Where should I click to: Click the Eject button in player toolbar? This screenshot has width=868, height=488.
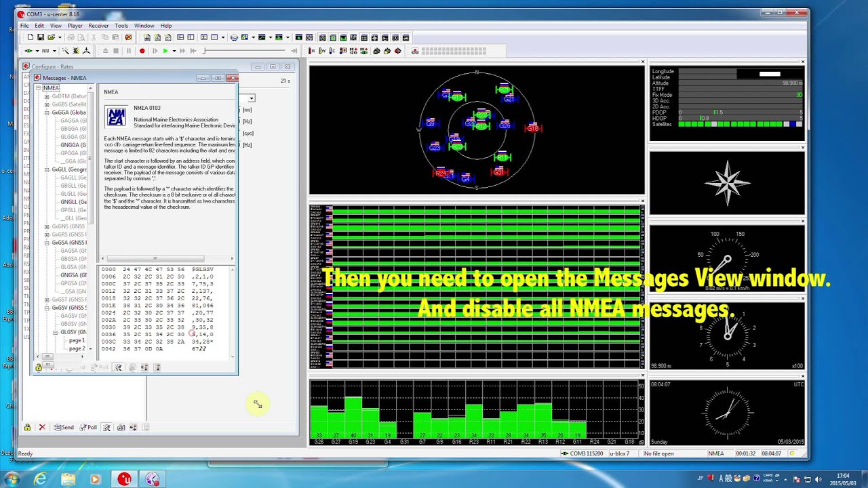[x=105, y=51]
